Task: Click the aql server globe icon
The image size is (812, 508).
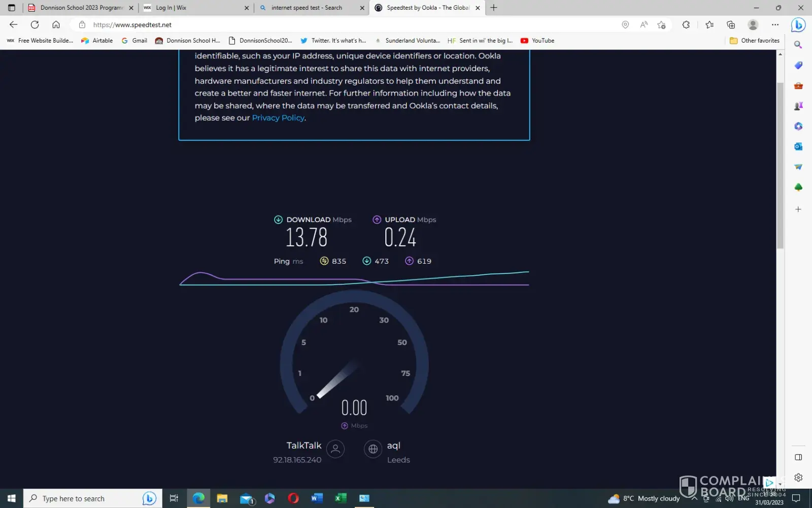Action: click(x=373, y=449)
